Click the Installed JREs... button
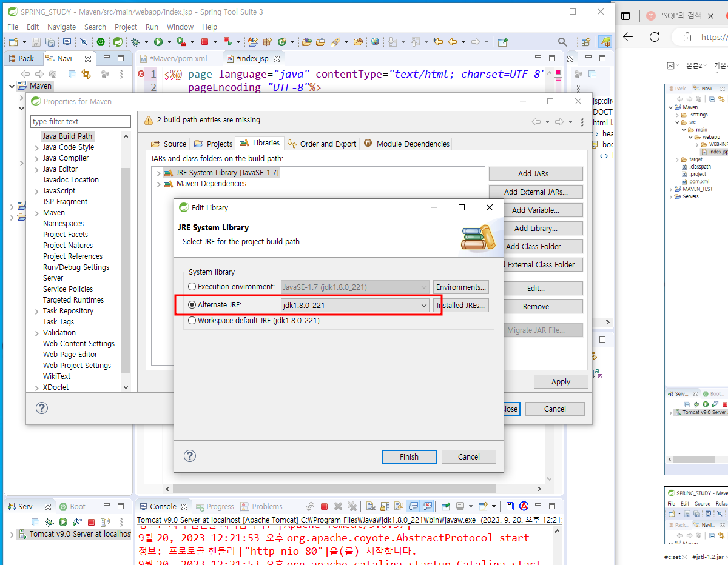 [x=461, y=305]
